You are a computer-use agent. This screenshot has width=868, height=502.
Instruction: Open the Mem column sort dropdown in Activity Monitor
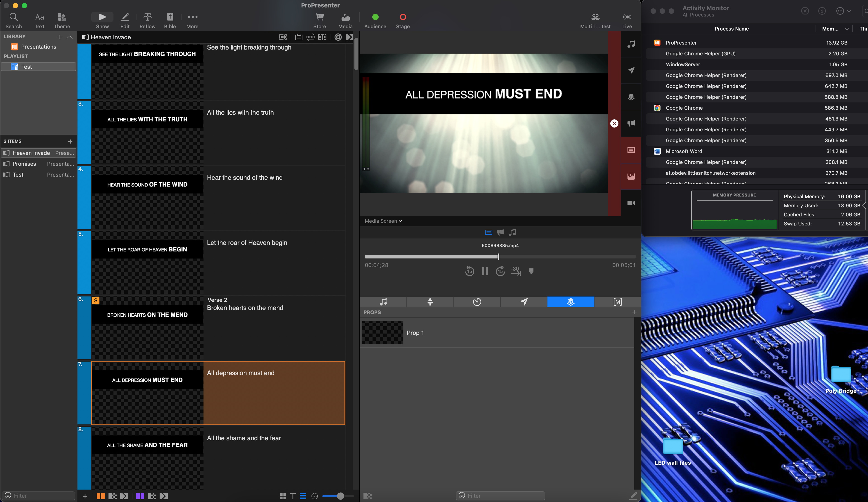(x=847, y=29)
